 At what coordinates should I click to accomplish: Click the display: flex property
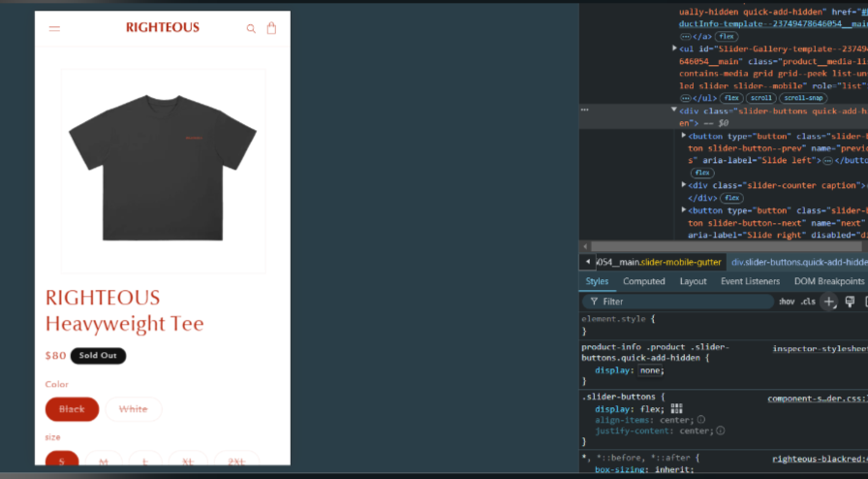(x=630, y=409)
